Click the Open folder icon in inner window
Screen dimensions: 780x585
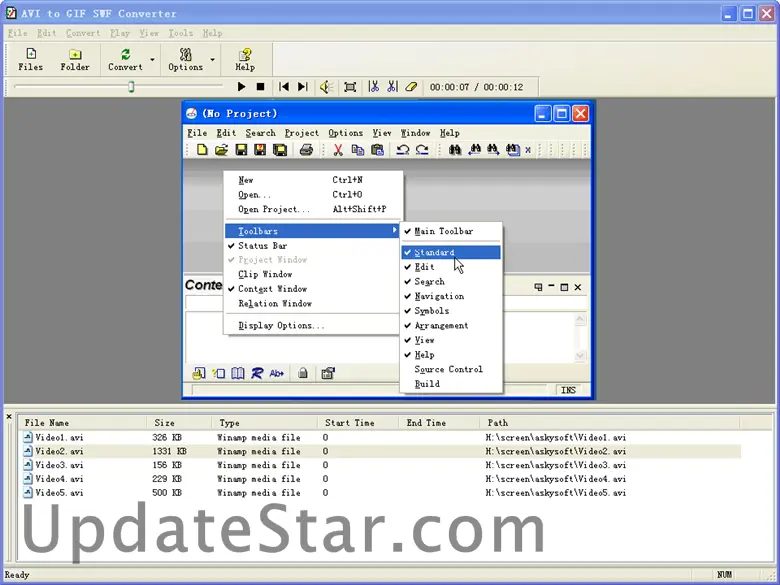tap(221, 150)
